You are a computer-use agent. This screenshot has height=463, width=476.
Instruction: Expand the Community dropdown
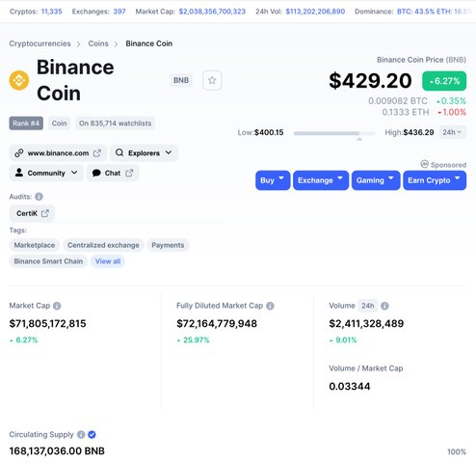[46, 173]
